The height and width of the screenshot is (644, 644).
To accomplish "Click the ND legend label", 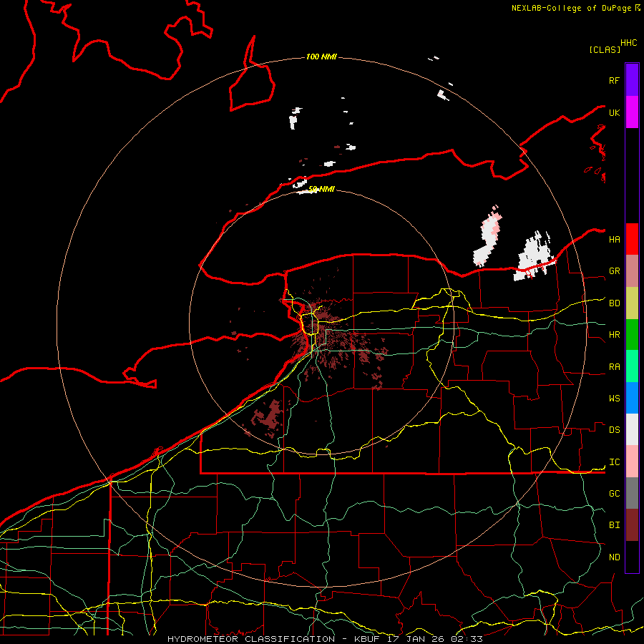I will 614,557.
